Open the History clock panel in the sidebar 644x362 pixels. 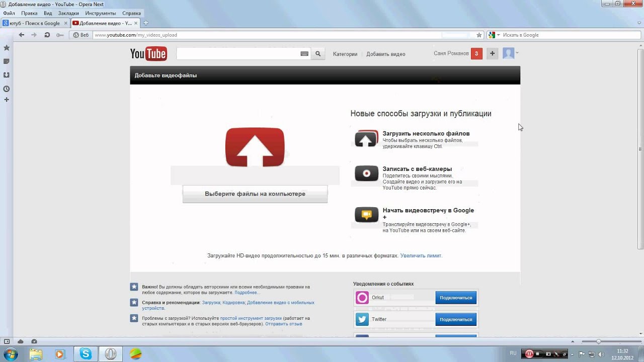(x=7, y=88)
